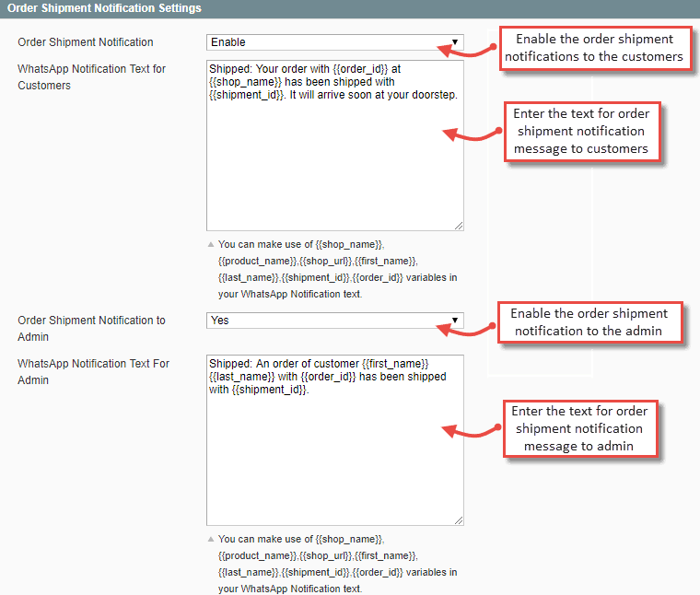The image size is (700, 595).
Task: Click the hint triangle under the admin textarea
Action: click(211, 539)
